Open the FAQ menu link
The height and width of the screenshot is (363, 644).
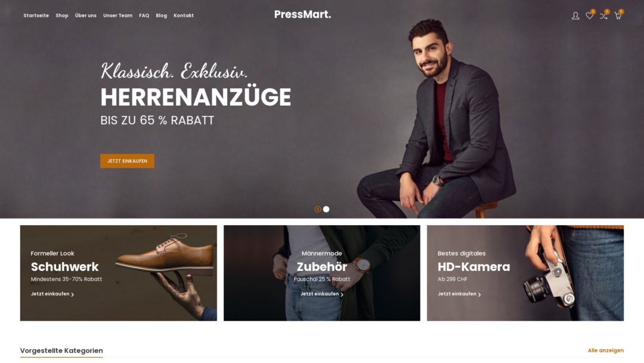[x=144, y=16]
